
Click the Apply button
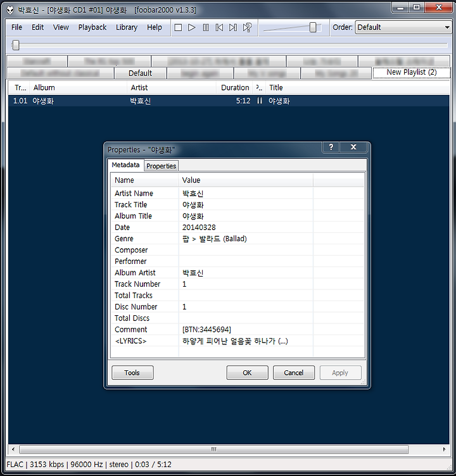340,372
